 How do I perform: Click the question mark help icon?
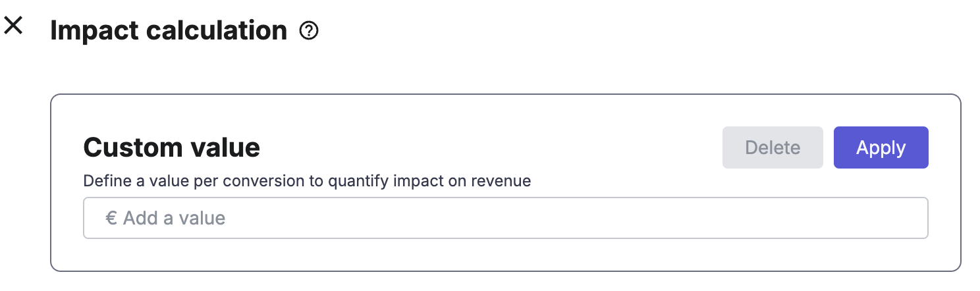click(309, 31)
